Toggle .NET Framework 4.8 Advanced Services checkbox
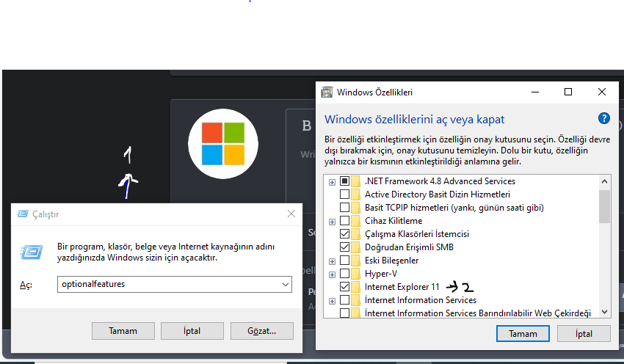 point(344,181)
